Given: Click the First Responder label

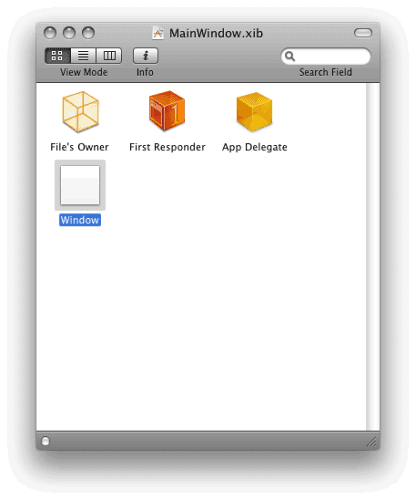Looking at the screenshot, I should pos(167,147).
